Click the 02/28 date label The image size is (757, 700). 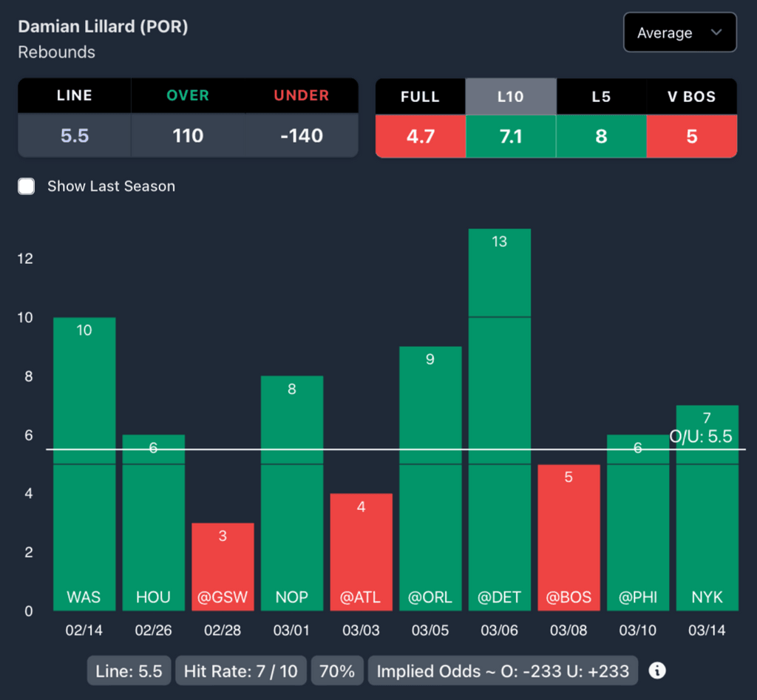(x=223, y=630)
